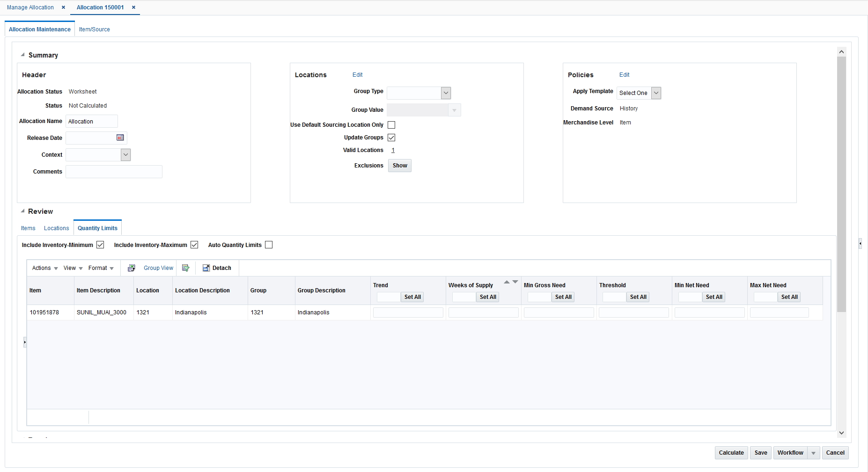This screenshot has height=472, width=868.
Task: Open the Release Date calendar picker
Action: [120, 138]
